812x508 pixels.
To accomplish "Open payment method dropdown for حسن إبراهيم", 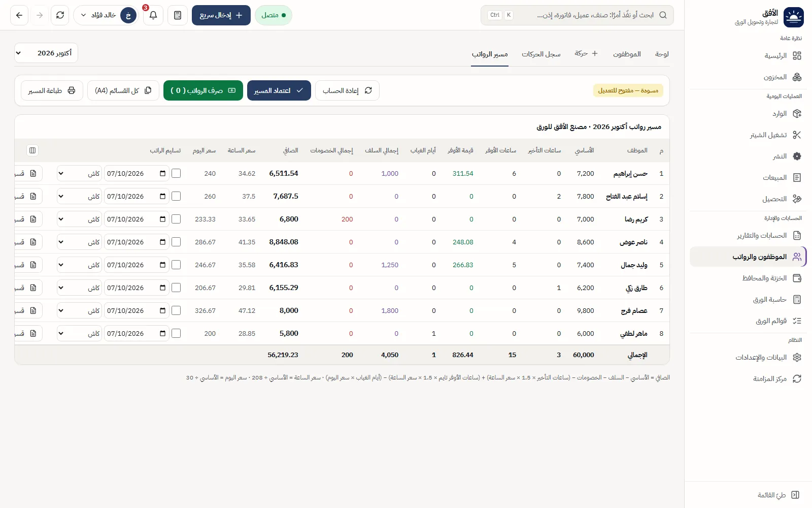I will click(x=79, y=173).
